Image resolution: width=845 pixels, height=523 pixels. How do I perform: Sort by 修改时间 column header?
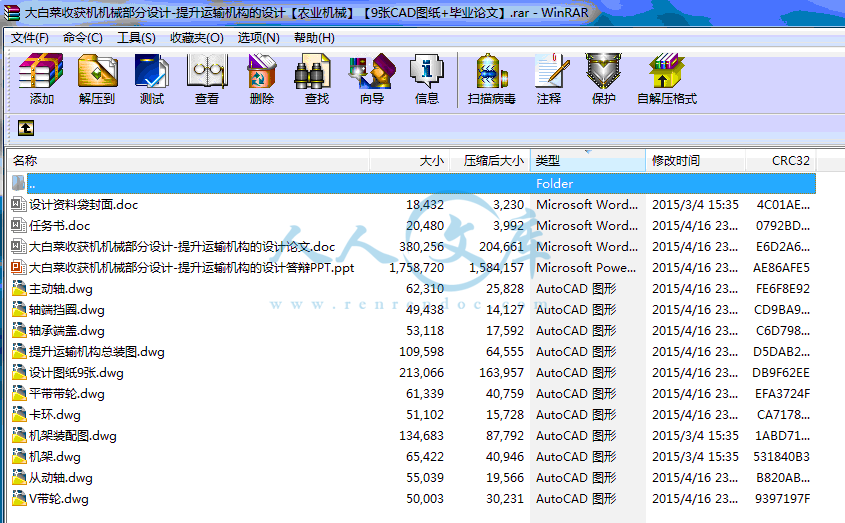(x=695, y=161)
